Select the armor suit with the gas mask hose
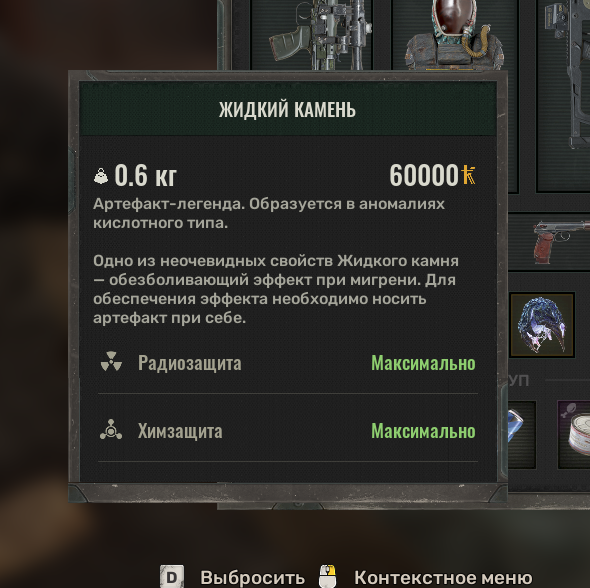590x588 pixels. (x=453, y=36)
